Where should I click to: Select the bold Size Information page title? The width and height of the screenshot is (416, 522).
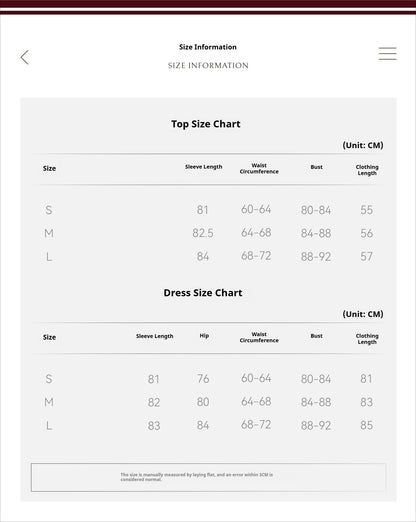[208, 47]
